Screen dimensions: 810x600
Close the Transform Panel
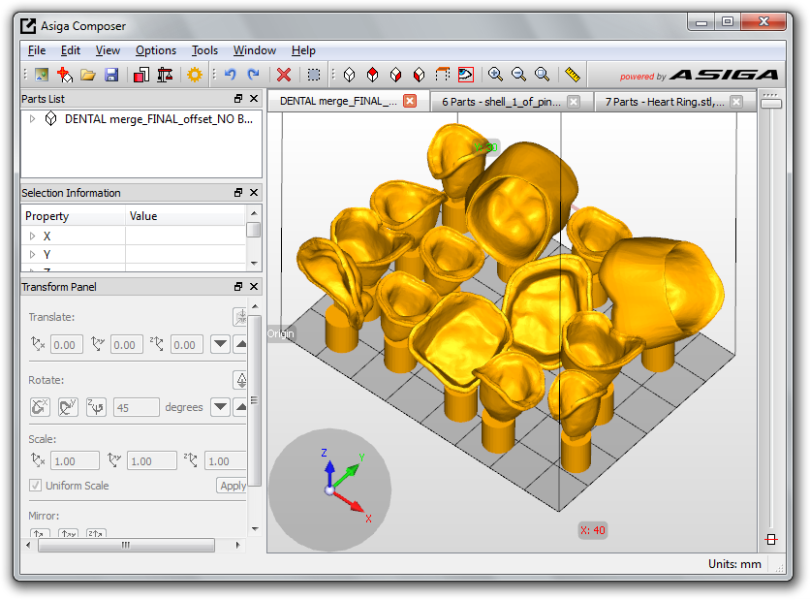tap(254, 286)
